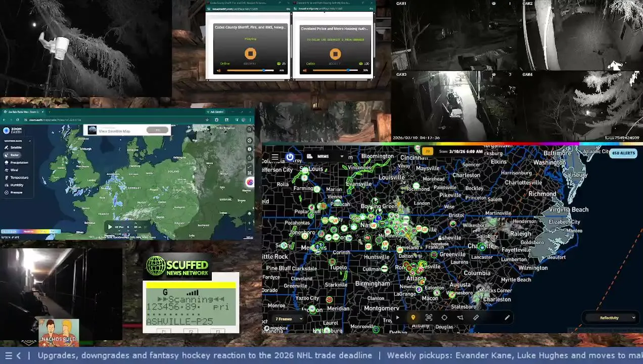The image size is (643, 364).
Task: Select the pencil draw tool on radar toolbar
Action: [x=507, y=317]
